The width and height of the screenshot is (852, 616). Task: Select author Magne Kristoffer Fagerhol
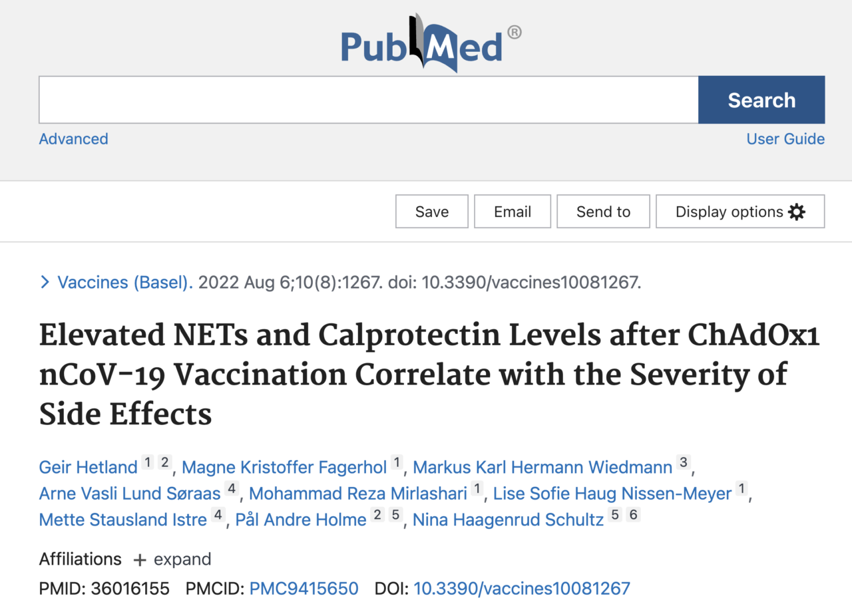(284, 467)
